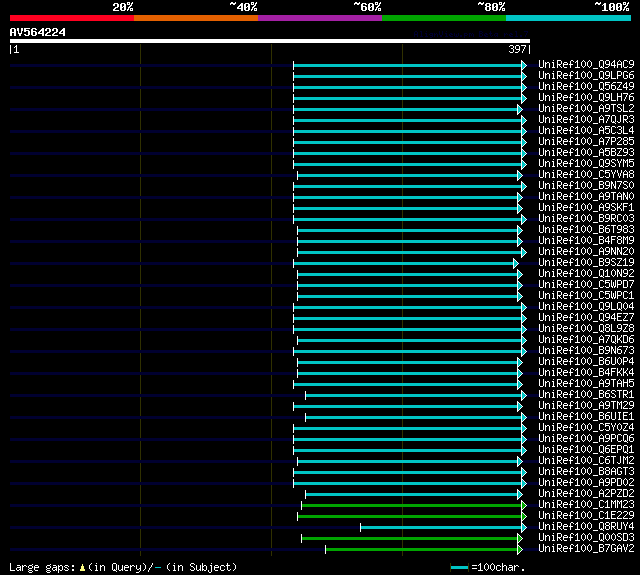
Task: Select the UniRef100_A9TM29 label
Action: point(586,406)
